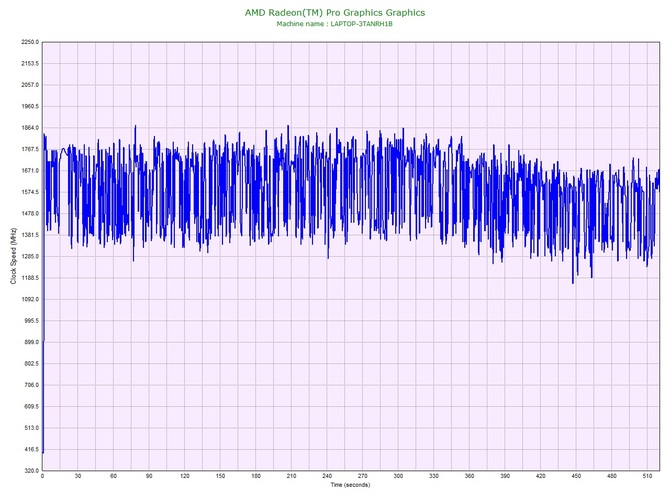Screen dimensions: 670x502
Task: Click the 420 tick on the time axis
Action: coord(541,476)
